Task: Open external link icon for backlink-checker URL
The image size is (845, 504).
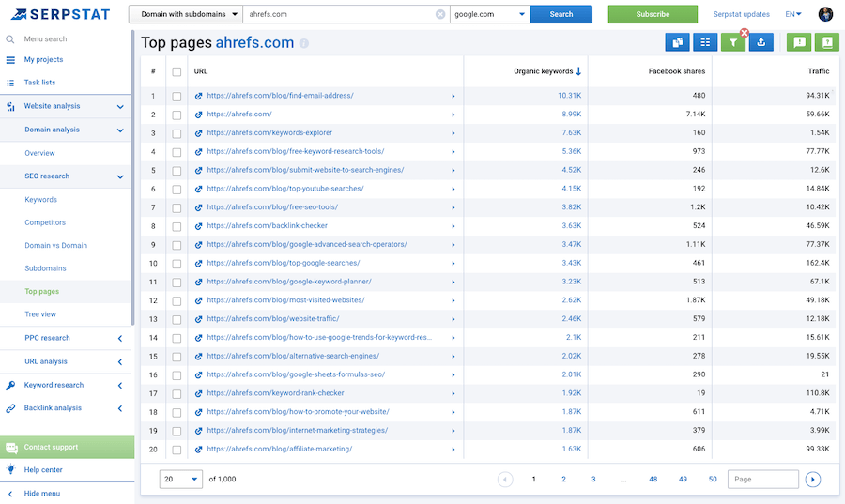Action: [x=198, y=226]
